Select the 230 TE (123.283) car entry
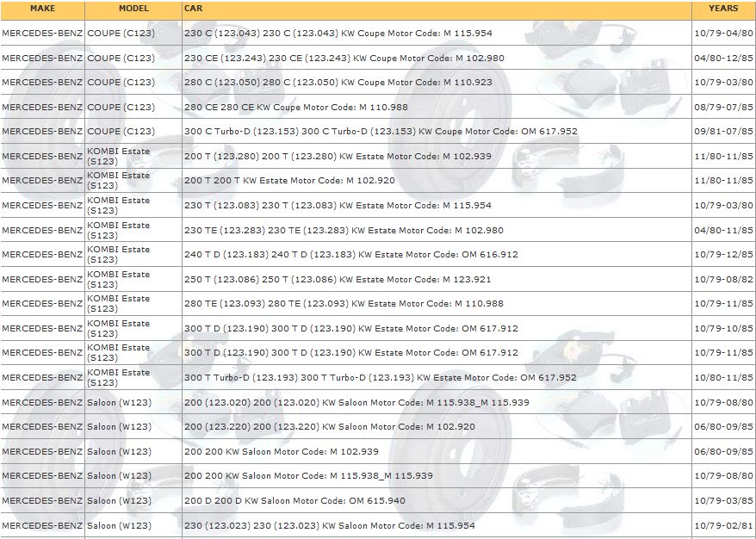 [344, 231]
